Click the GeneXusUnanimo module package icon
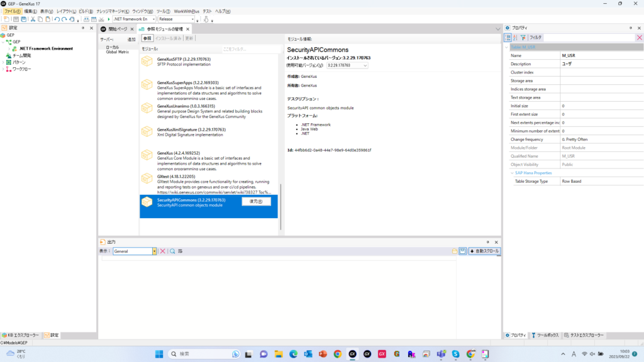This screenshot has width=644, height=362. coord(147,108)
